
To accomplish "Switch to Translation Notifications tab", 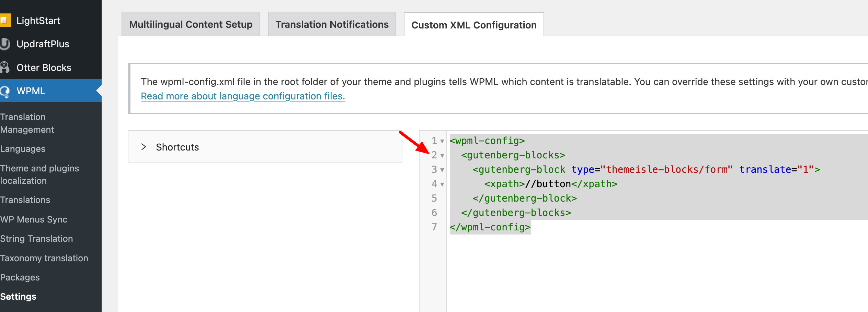I will [x=332, y=24].
